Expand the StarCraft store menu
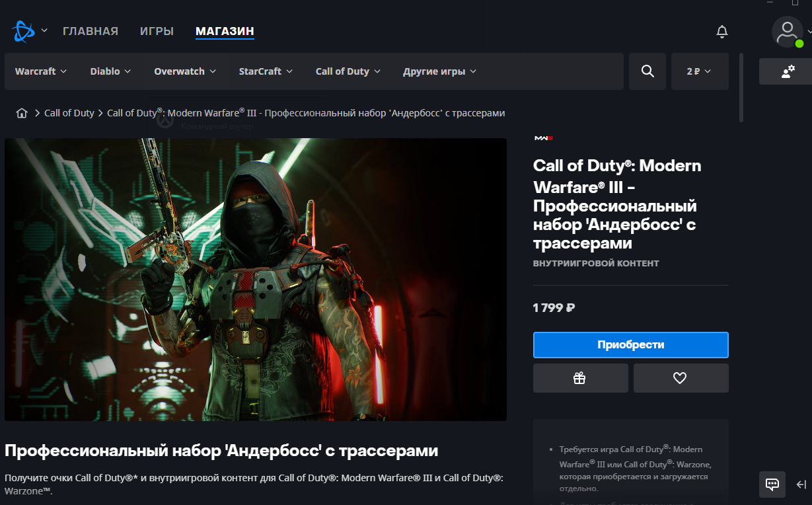 coord(266,71)
